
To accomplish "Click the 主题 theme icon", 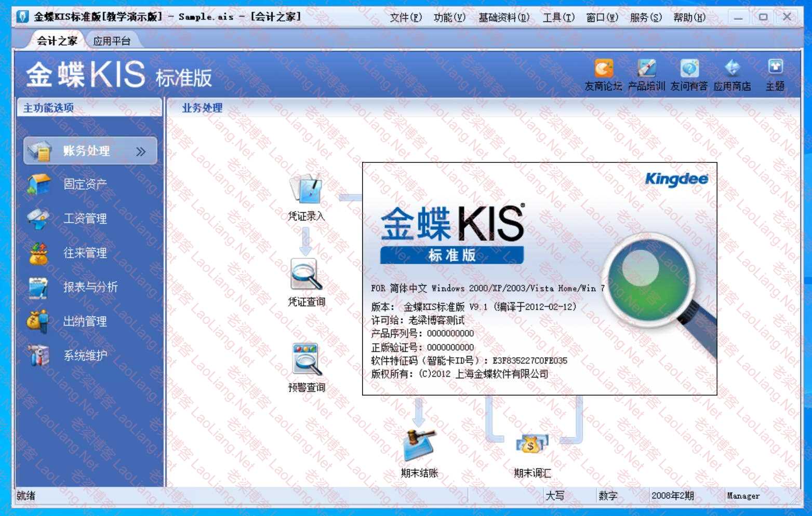I will coord(775,69).
